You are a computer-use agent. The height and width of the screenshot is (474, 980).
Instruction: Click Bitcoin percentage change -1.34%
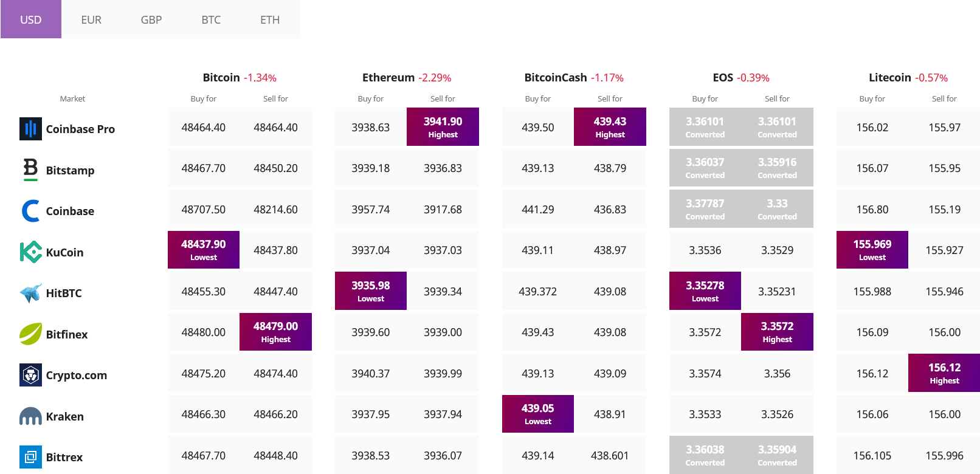click(x=260, y=78)
